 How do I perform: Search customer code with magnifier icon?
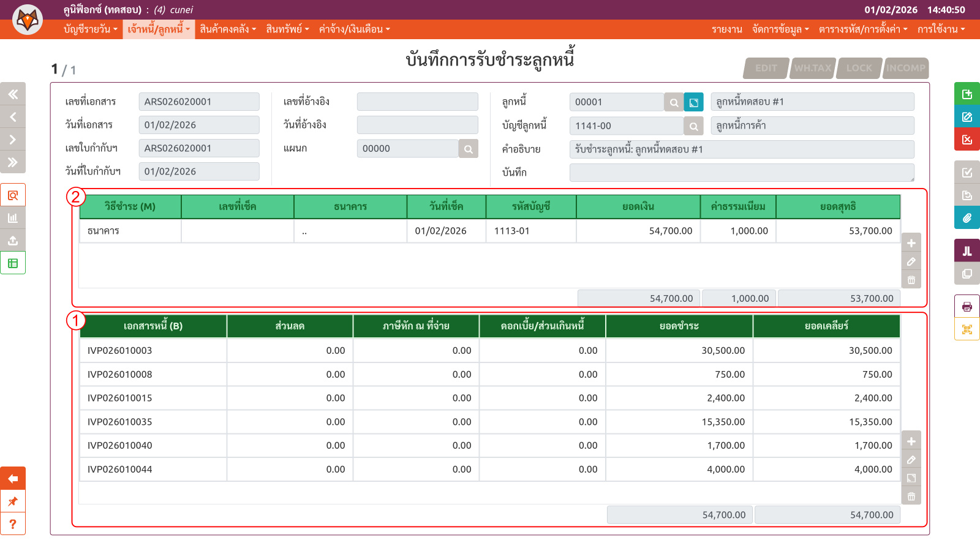point(674,102)
